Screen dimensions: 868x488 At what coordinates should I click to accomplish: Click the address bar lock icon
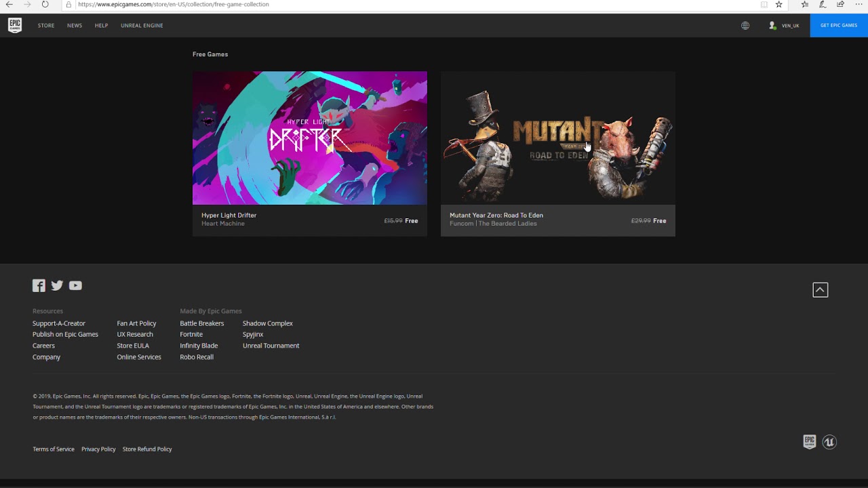point(68,4)
